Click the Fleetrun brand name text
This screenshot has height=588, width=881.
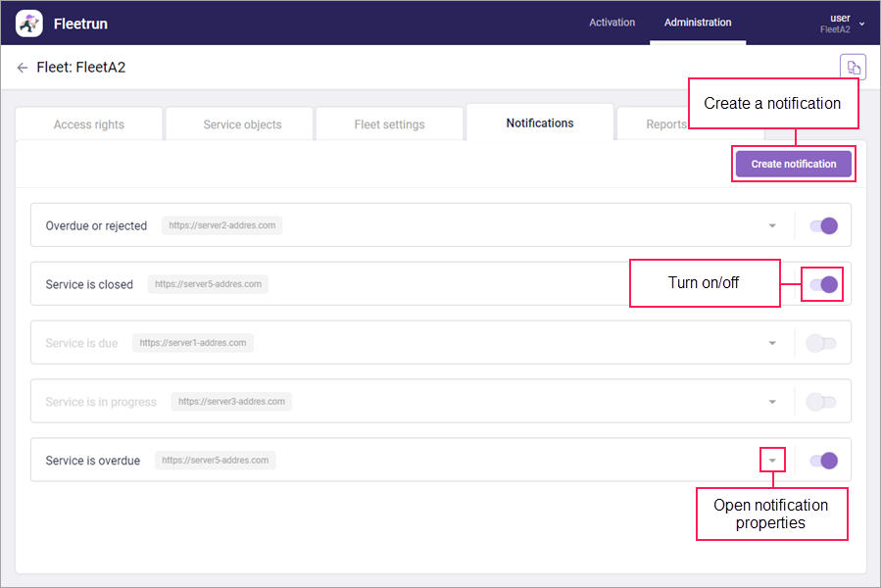tap(80, 24)
